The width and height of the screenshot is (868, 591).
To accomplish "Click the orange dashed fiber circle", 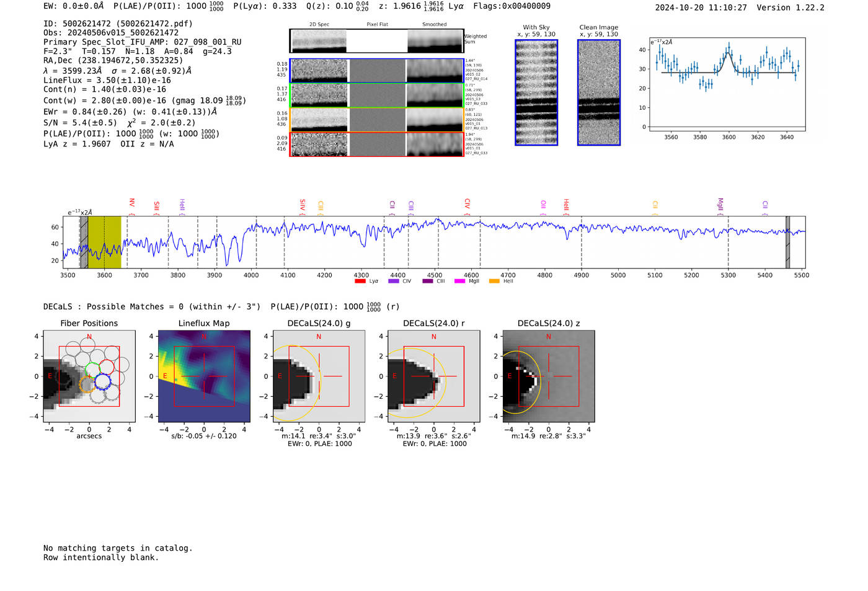I will tap(87, 384).
